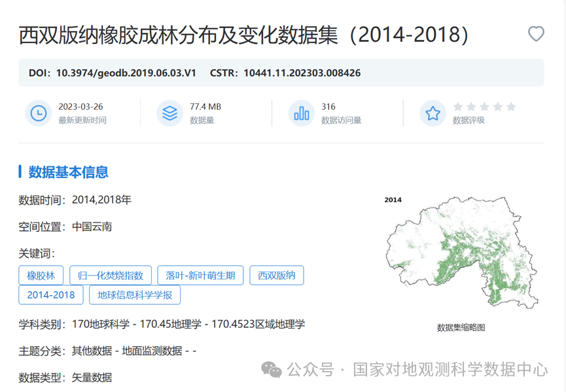Click the 数据访问量 label

pyautogui.click(x=341, y=120)
